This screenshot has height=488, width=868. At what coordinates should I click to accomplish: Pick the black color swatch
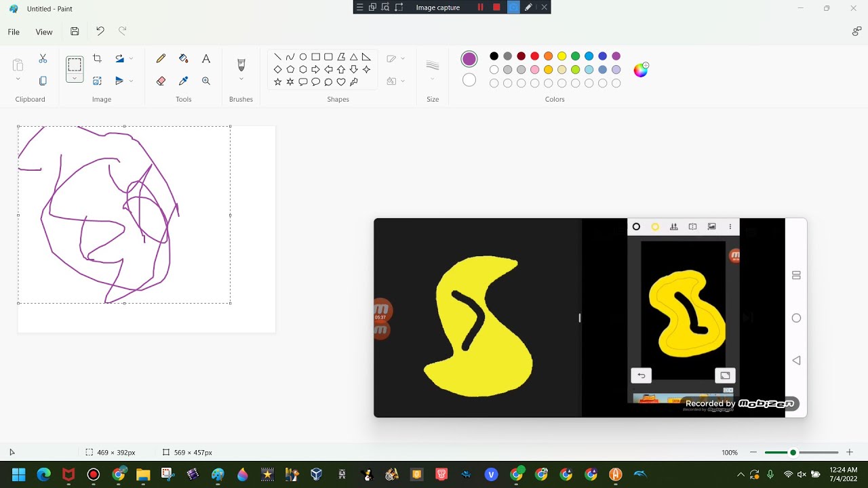coord(494,56)
